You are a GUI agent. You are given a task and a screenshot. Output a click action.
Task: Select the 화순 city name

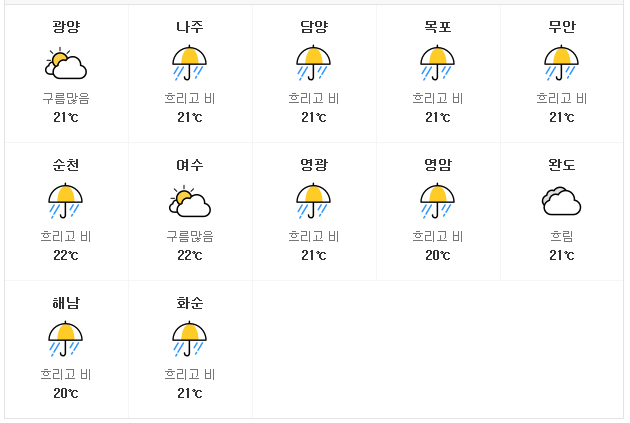(190, 303)
